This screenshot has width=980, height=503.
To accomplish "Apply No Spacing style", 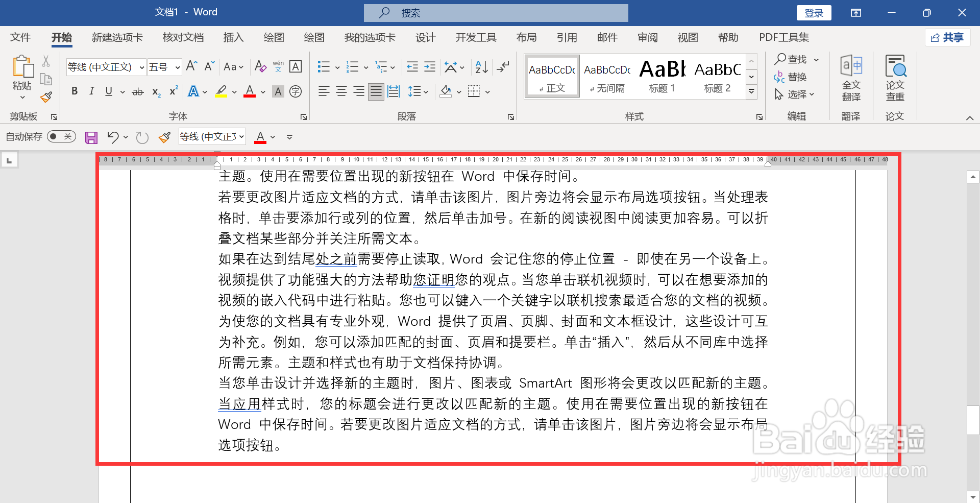I will [607, 76].
